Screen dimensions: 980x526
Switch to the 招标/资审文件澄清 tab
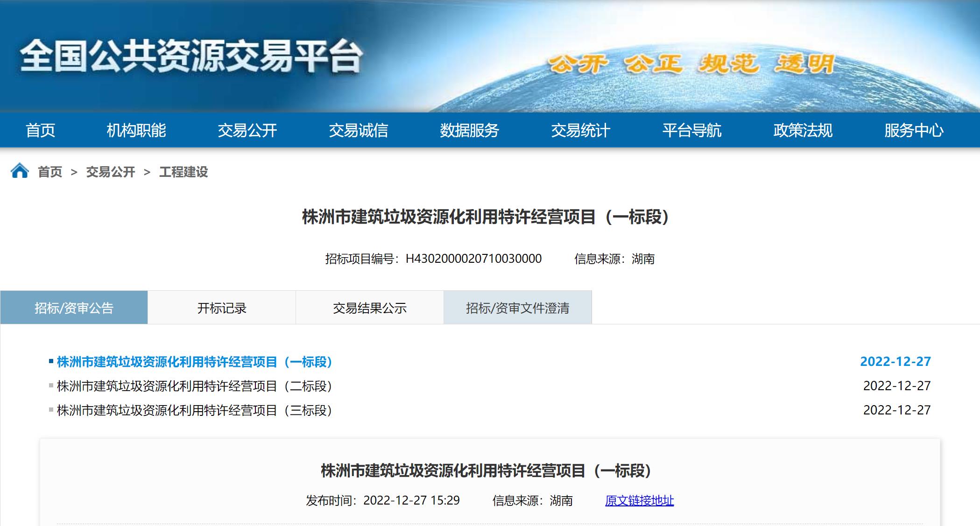pos(518,308)
